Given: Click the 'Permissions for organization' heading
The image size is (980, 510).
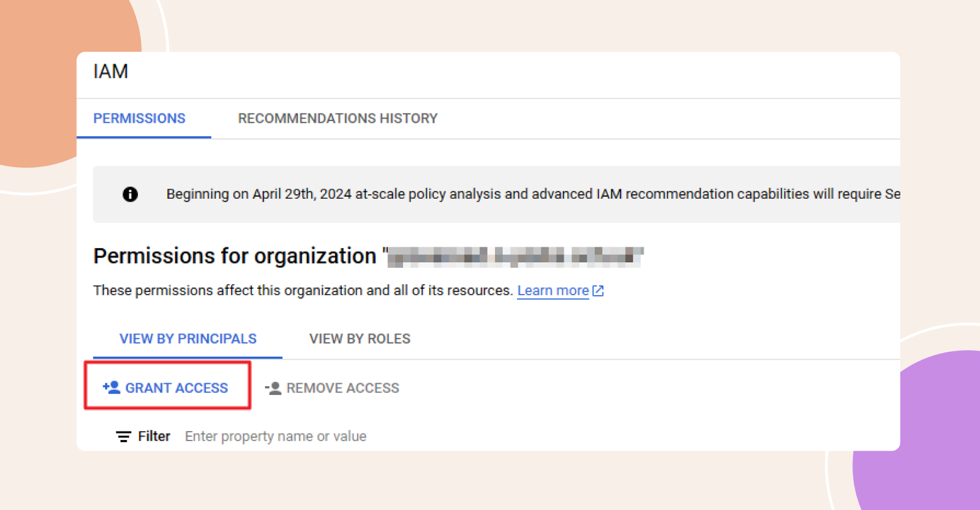Looking at the screenshot, I should pos(235,256).
